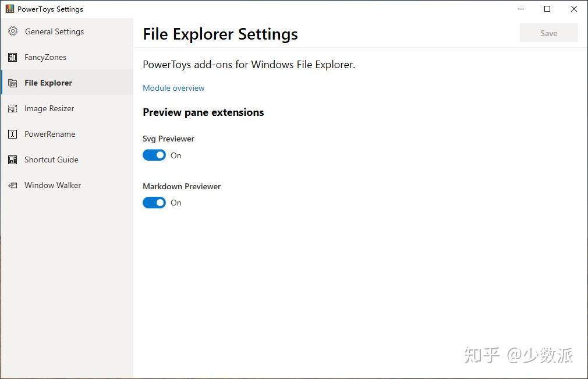Go to Image Resizer settings

point(49,109)
